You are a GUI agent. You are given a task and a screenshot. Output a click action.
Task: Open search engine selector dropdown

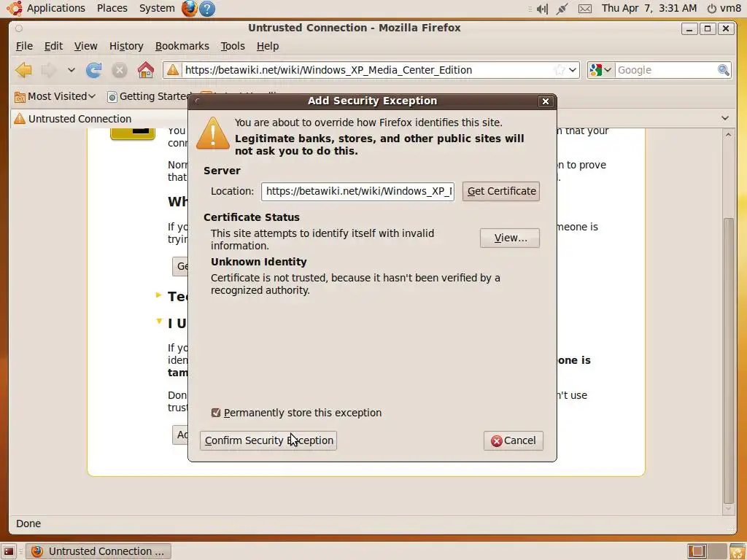coord(601,70)
